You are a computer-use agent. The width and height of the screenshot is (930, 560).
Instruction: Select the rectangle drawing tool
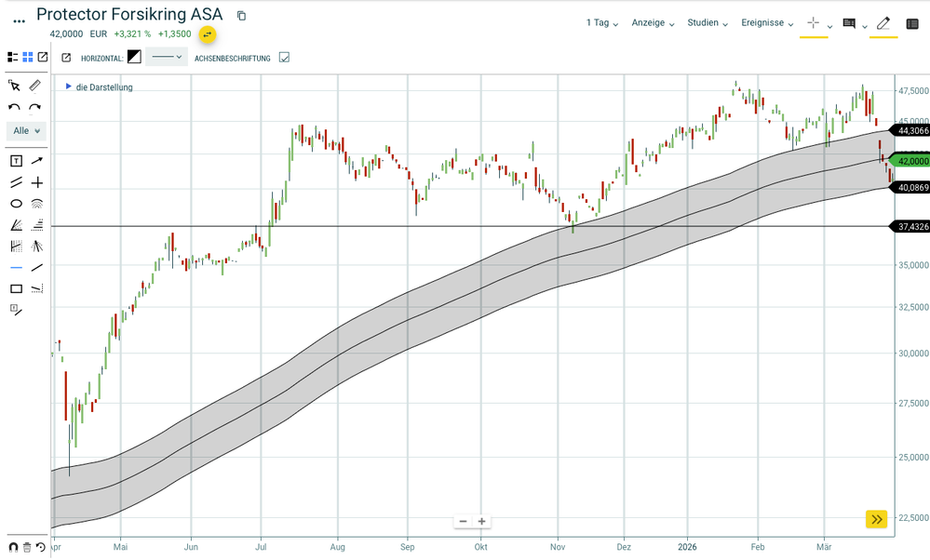tap(16, 289)
